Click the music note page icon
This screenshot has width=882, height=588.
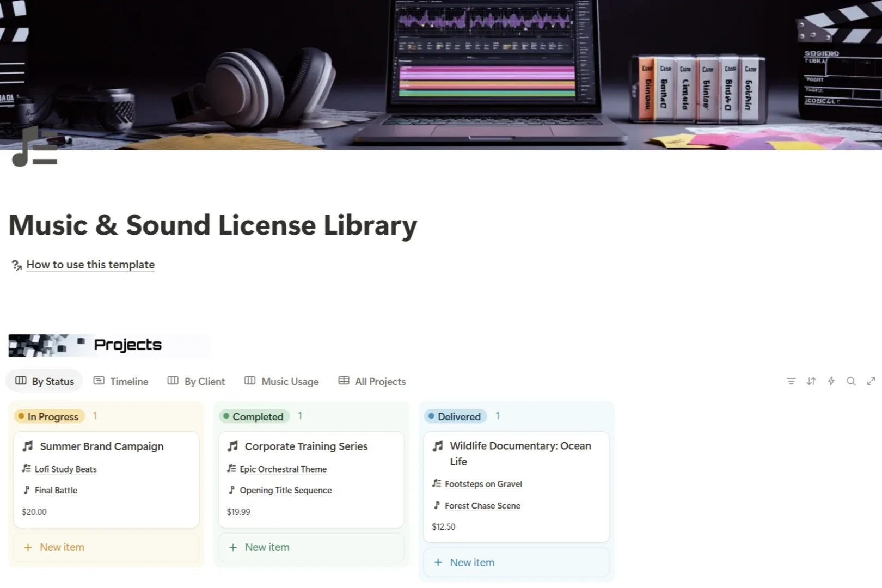(x=34, y=147)
